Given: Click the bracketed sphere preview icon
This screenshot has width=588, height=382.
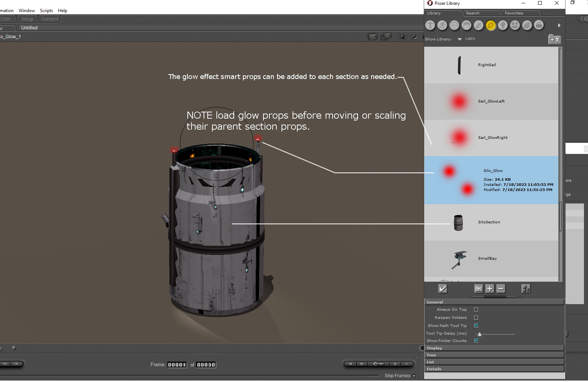Looking at the screenshot, I should [402, 37].
